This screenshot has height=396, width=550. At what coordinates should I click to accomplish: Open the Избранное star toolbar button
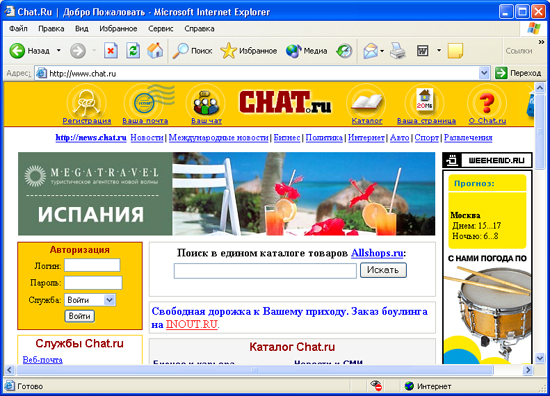(x=249, y=51)
